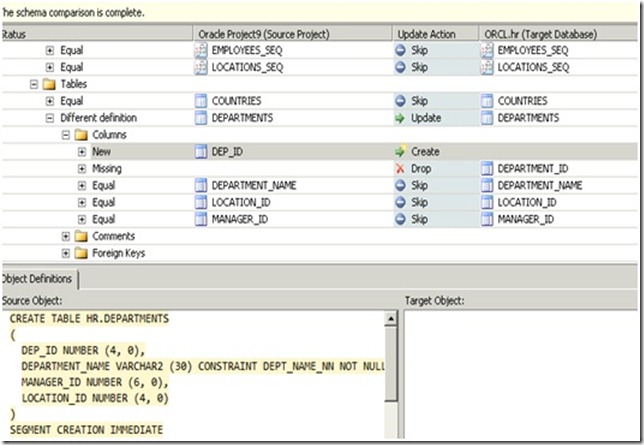Image resolution: width=644 pixels, height=445 pixels.
Task: Select the Update action text for DEPARTMENTS
Action: pos(426,118)
